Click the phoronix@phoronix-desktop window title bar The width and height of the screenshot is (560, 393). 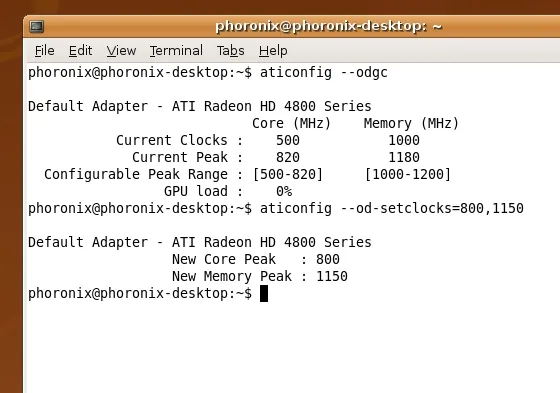click(329, 26)
